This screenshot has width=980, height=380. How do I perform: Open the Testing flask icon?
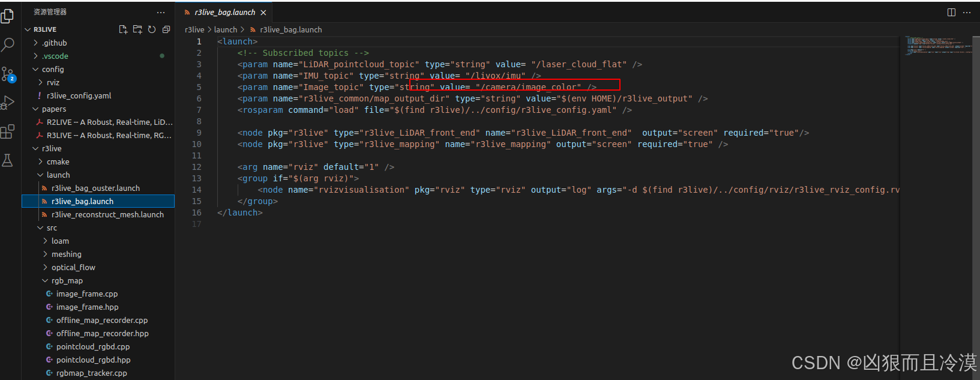click(x=7, y=160)
